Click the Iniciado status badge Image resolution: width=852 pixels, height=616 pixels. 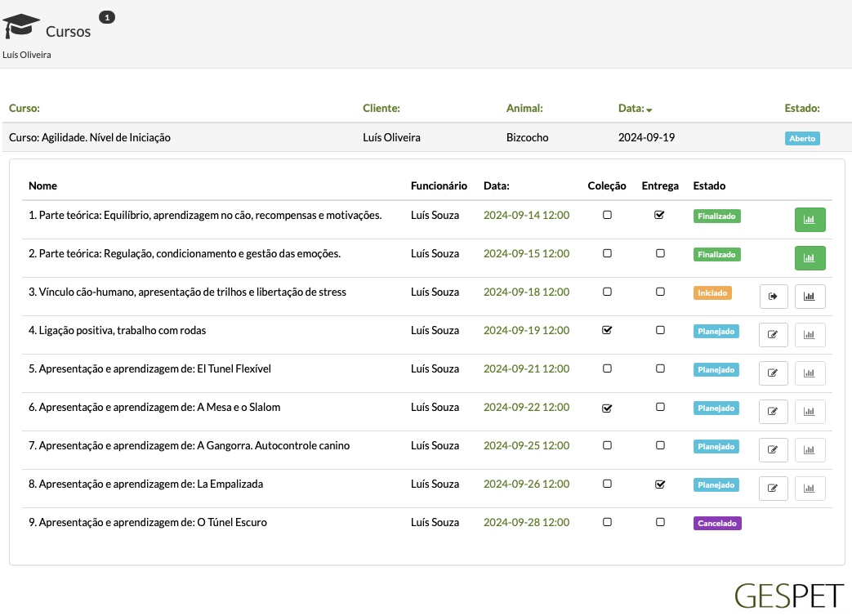[x=712, y=292]
